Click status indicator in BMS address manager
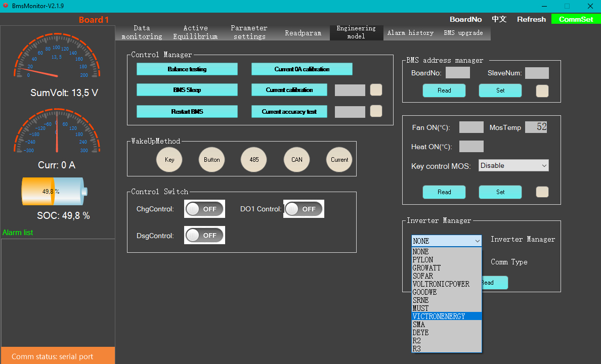 pos(542,91)
